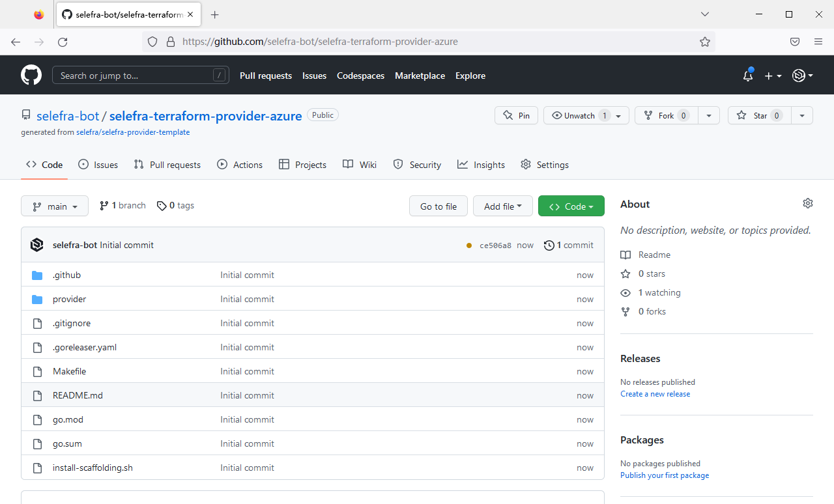Image resolution: width=834 pixels, height=504 pixels.
Task: Switch to the Security tab
Action: coord(417,165)
